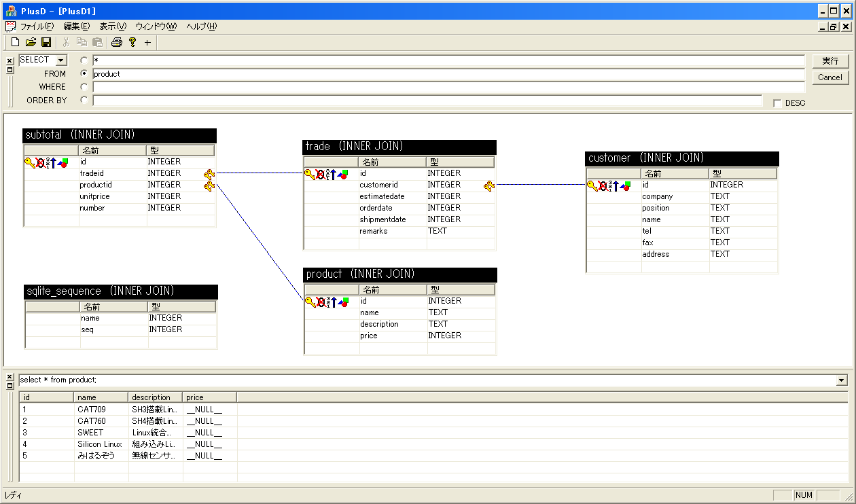Click the yellow question mark Help icon
Screen dimensions: 856x504
point(132,43)
